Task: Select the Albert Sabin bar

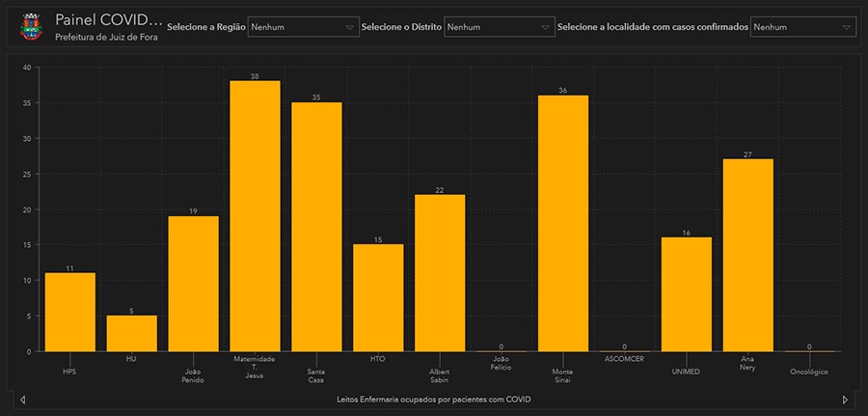Action: (440, 273)
